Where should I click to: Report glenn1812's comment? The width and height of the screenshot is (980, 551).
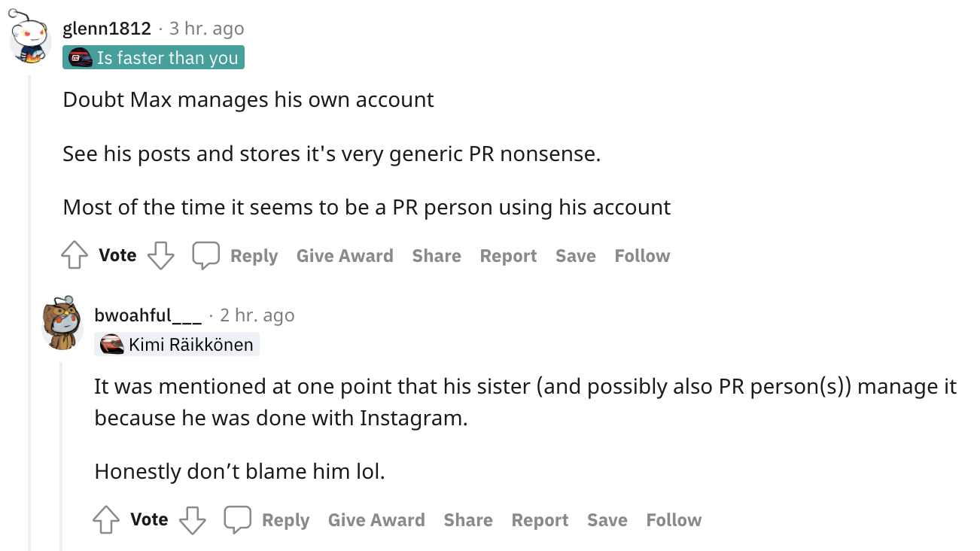coord(508,256)
